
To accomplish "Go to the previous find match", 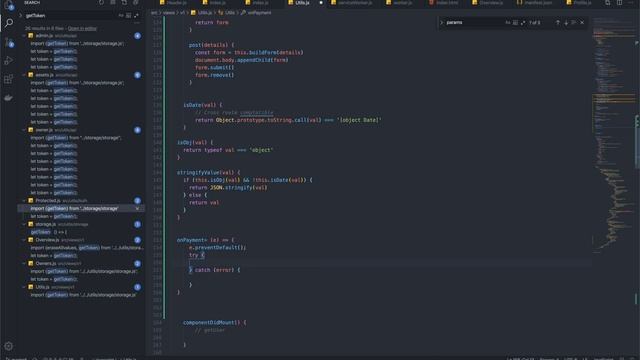I will pos(558,23).
